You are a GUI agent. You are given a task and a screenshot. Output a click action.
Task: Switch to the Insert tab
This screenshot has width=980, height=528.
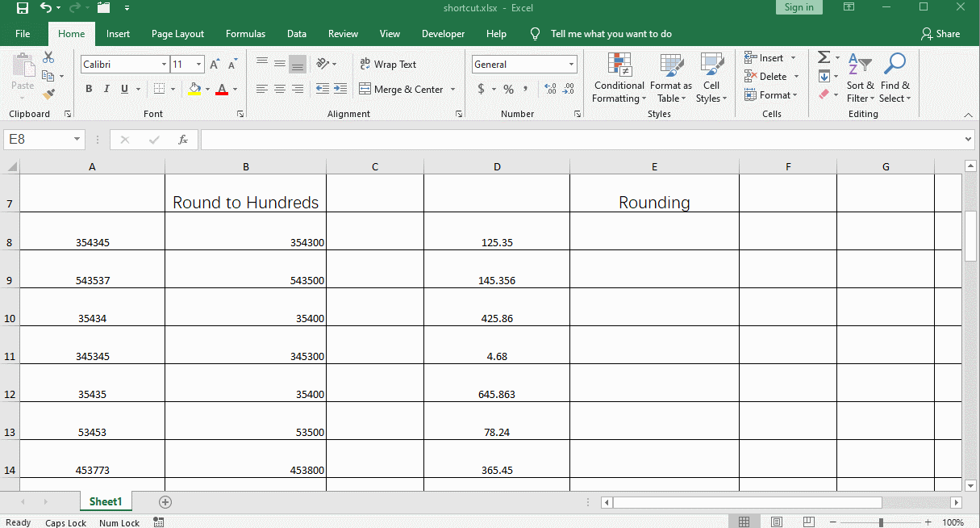118,34
